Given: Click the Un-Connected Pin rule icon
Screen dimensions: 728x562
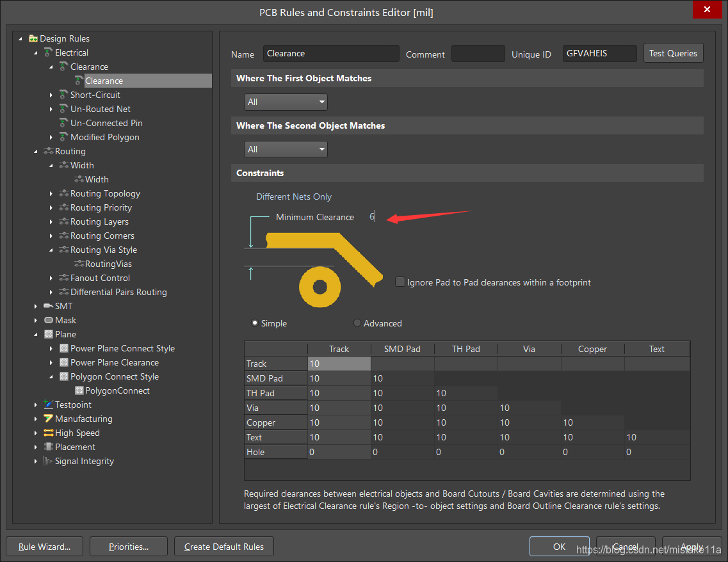Looking at the screenshot, I should [x=64, y=124].
